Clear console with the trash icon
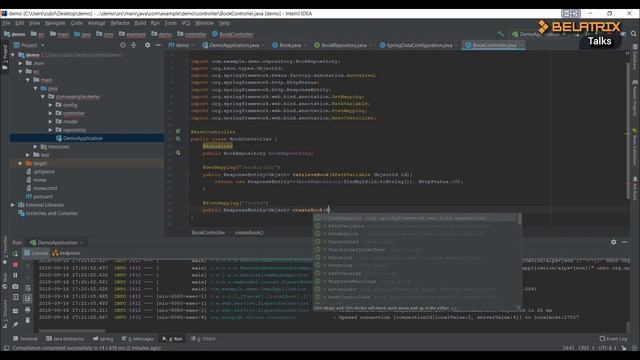 [27, 320]
